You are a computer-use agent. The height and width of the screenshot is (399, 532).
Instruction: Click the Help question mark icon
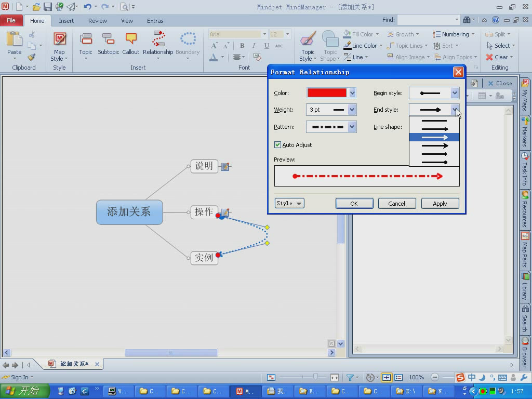[495, 20]
